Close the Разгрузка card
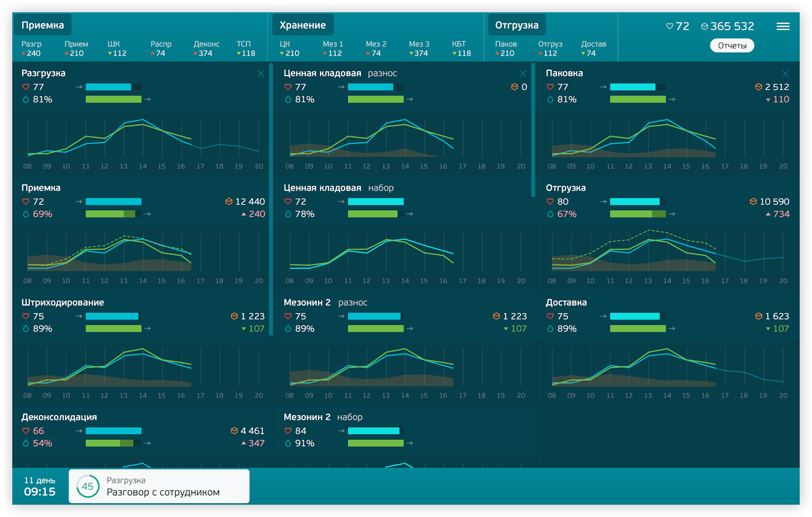Viewport: 812px width, 517px height. coord(261,73)
